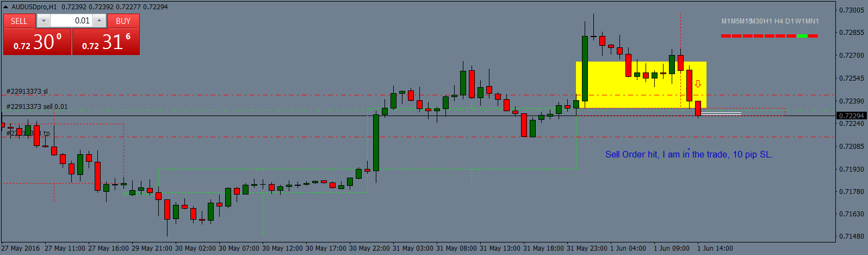Click the red SELL button
Screen dimensions: 868x255
click(x=20, y=21)
